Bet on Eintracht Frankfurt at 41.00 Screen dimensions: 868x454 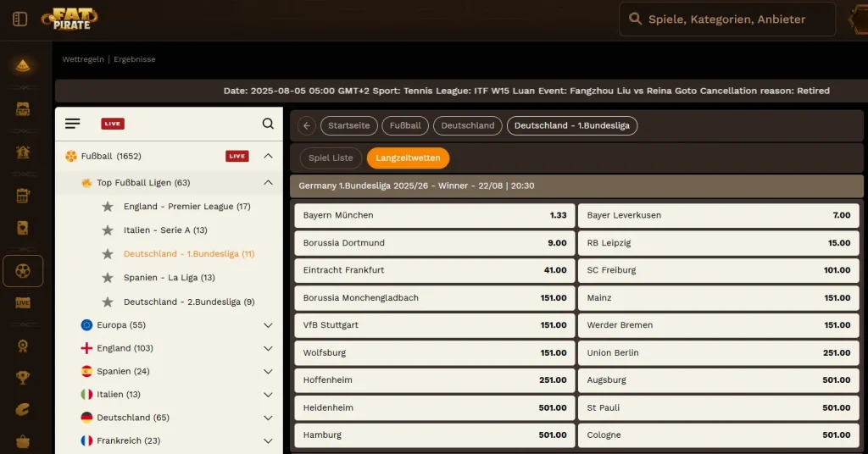[x=435, y=270]
